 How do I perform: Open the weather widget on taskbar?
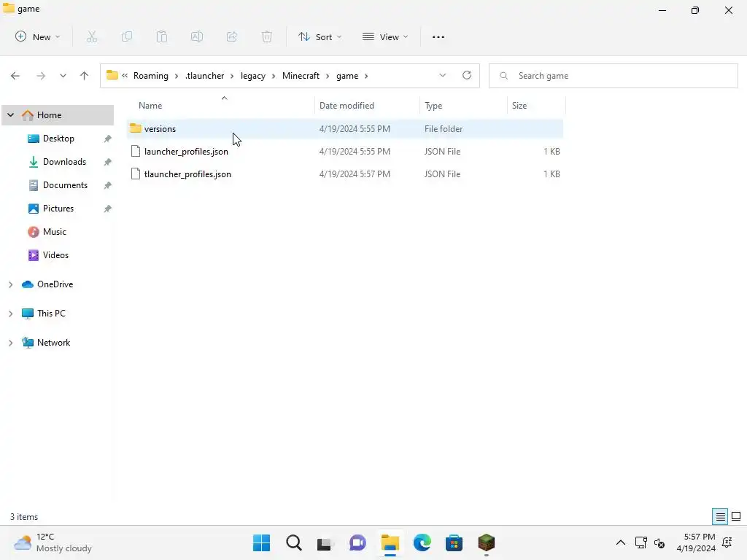point(53,542)
